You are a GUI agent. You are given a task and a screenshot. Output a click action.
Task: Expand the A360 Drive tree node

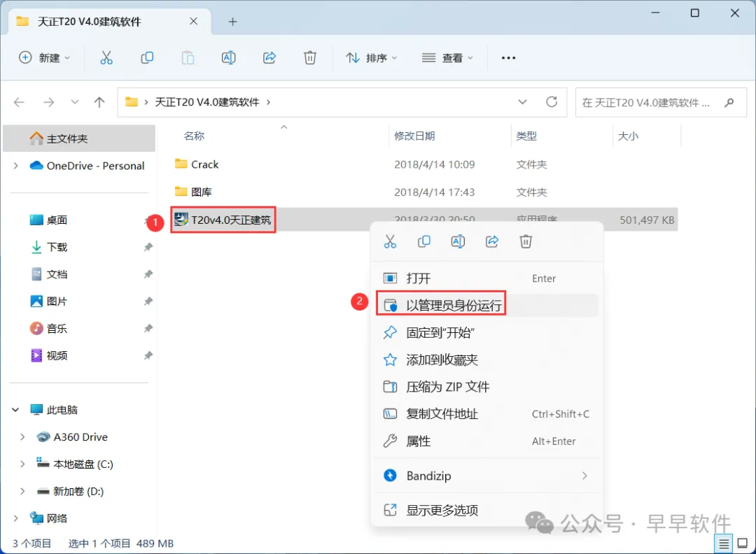pos(22,437)
